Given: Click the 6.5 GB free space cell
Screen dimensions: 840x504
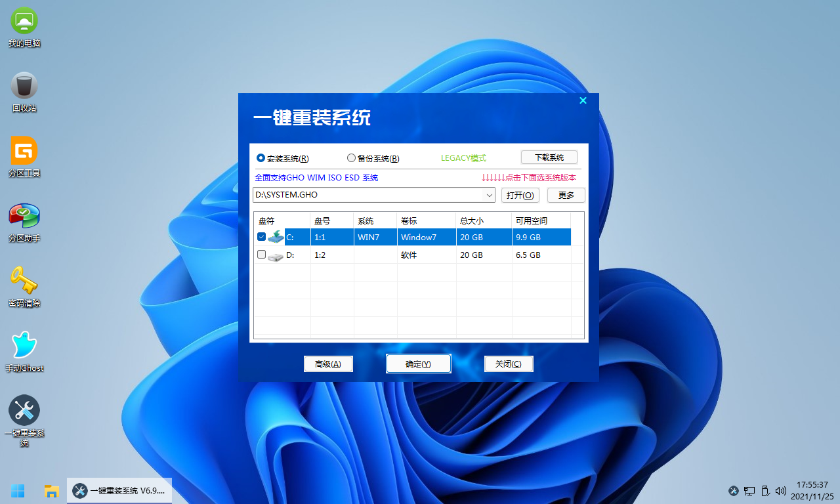Looking at the screenshot, I should click(x=541, y=255).
